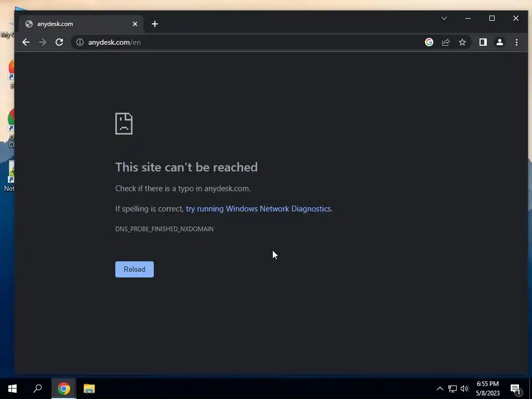Open the notification center icon
This screenshot has width=532, height=399.
point(515,389)
